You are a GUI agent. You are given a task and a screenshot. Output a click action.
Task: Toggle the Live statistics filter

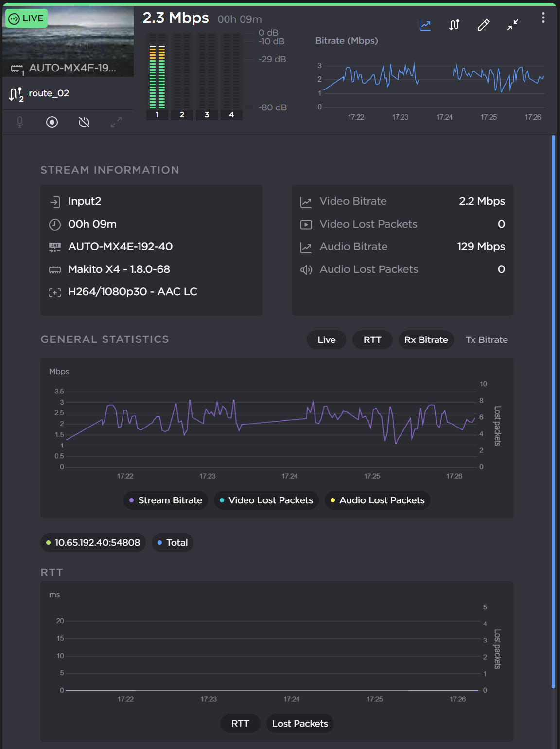coord(326,339)
